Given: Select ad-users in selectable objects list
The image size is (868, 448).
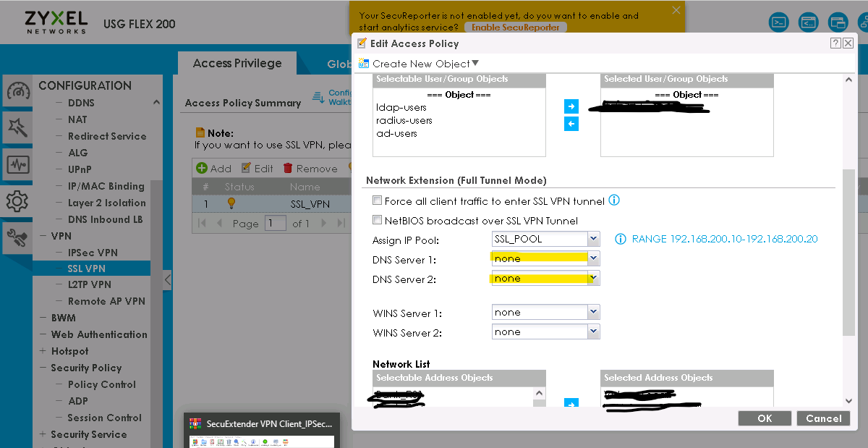Looking at the screenshot, I should pyautogui.click(x=396, y=133).
